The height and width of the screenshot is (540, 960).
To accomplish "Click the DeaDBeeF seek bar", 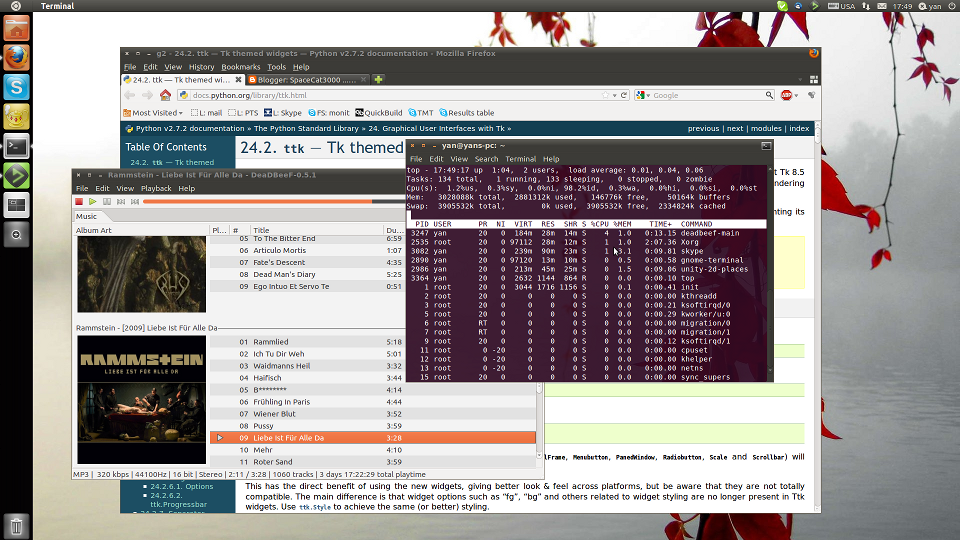I will tap(272, 201).
